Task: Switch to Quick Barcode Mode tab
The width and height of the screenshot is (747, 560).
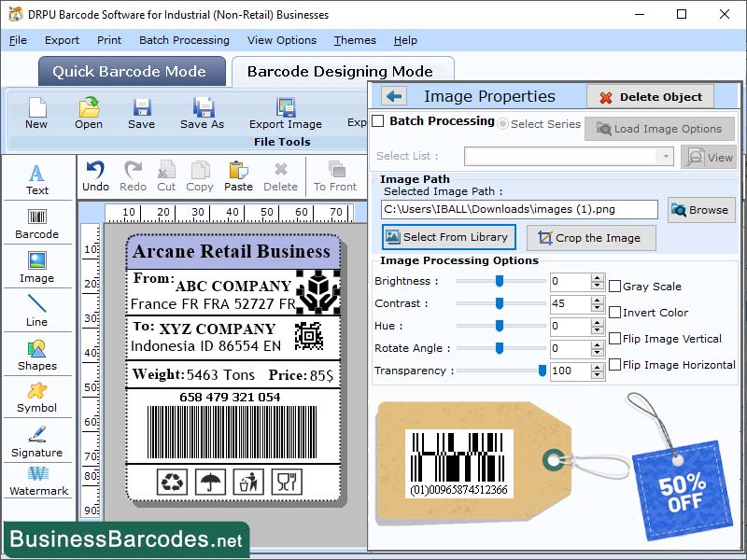Action: [x=131, y=71]
